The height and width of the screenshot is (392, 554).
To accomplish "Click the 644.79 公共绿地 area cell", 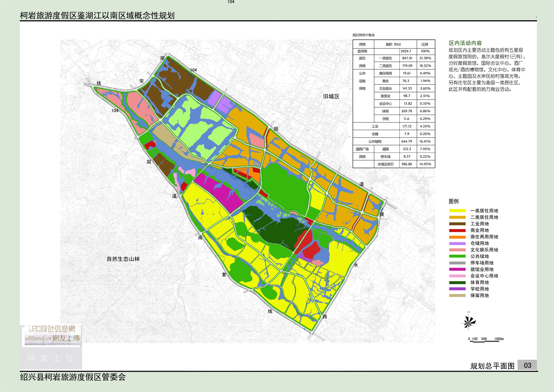I will click(x=407, y=141).
